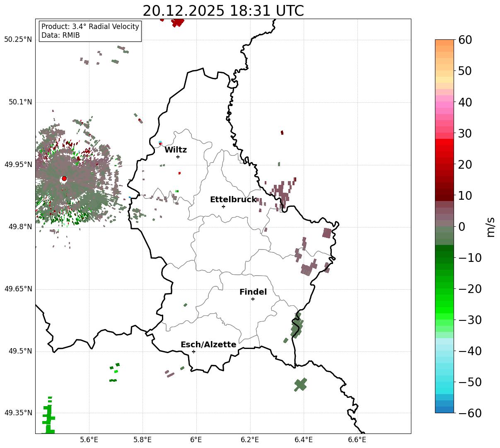Click the Product 3.4° Radial Velocity info box

pyautogui.click(x=90, y=31)
